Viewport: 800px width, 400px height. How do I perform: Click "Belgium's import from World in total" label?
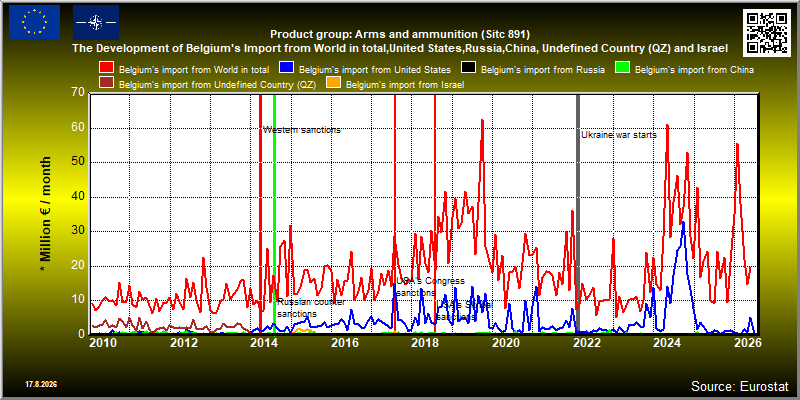tap(194, 69)
